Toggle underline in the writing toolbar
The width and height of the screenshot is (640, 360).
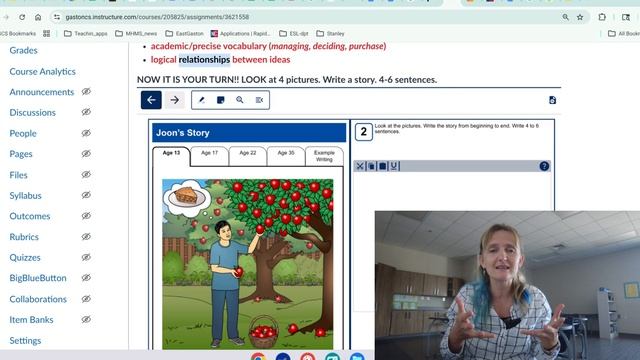(x=393, y=166)
